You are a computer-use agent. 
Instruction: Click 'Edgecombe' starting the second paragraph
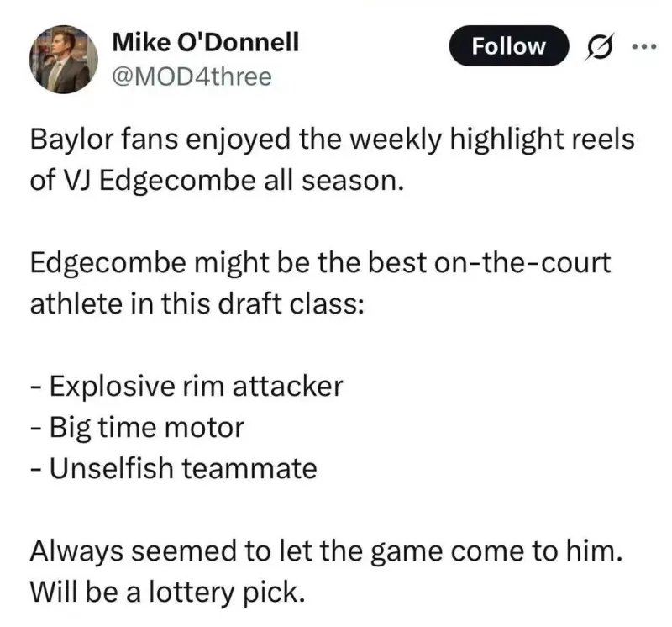(x=108, y=263)
